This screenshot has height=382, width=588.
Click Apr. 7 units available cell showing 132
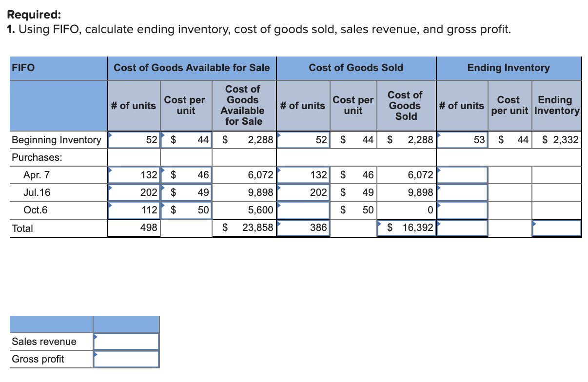pyautogui.click(x=134, y=175)
